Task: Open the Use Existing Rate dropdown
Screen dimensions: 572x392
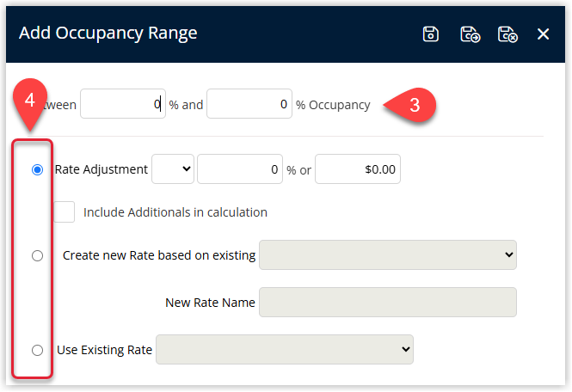Action: (285, 349)
